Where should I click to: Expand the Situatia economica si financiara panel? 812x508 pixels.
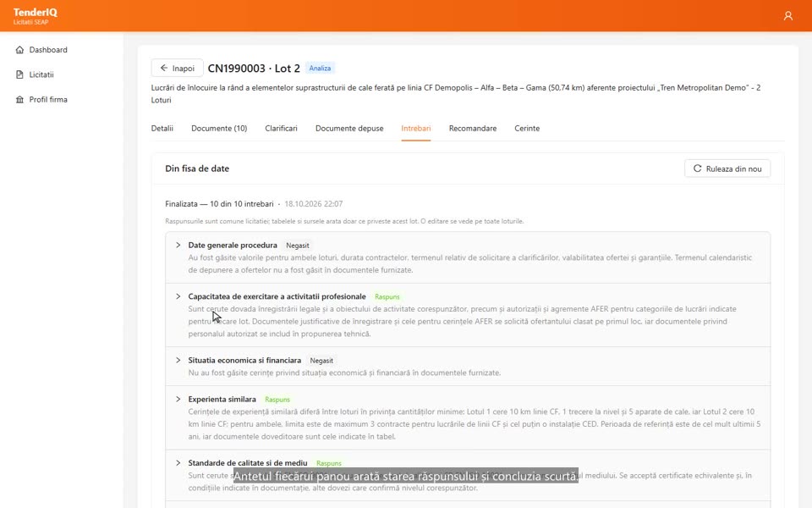coord(178,361)
